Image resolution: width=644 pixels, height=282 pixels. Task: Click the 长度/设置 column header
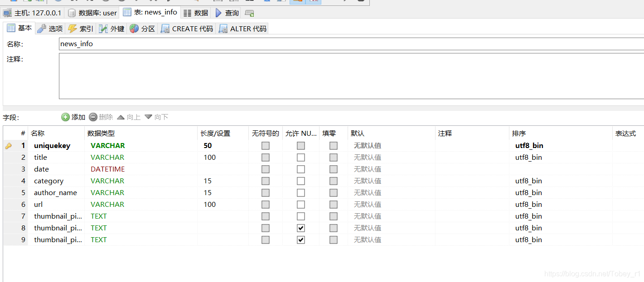pyautogui.click(x=223, y=134)
